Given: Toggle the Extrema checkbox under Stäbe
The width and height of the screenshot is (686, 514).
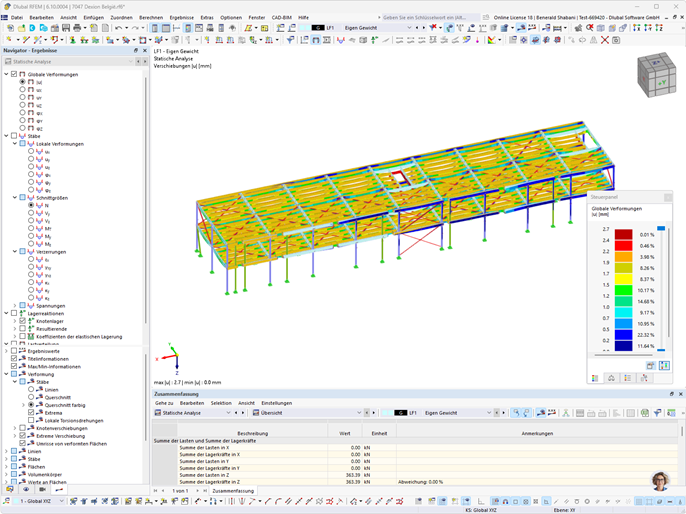Looking at the screenshot, I should (31, 413).
